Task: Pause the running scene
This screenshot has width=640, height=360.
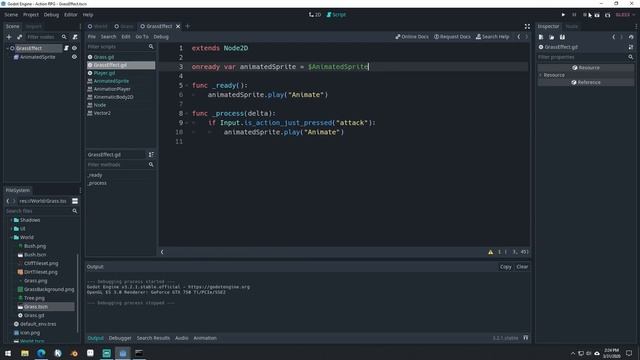Action: (x=574, y=15)
